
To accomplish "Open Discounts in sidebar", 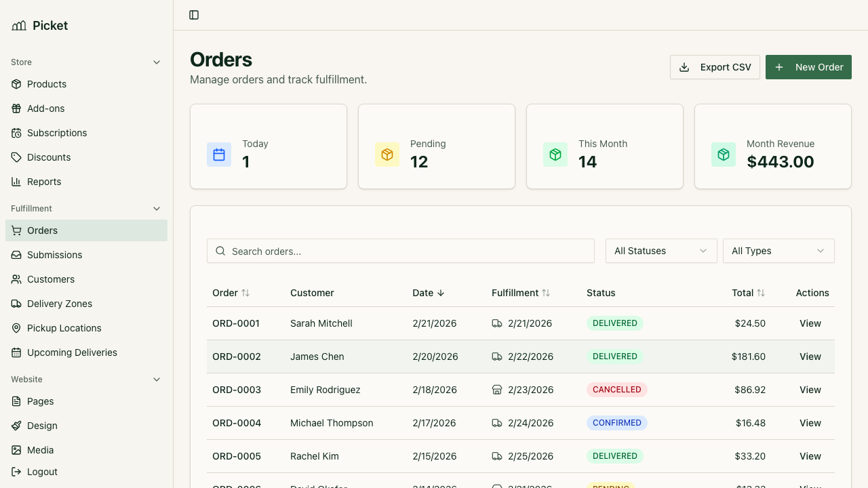I will [86, 157].
